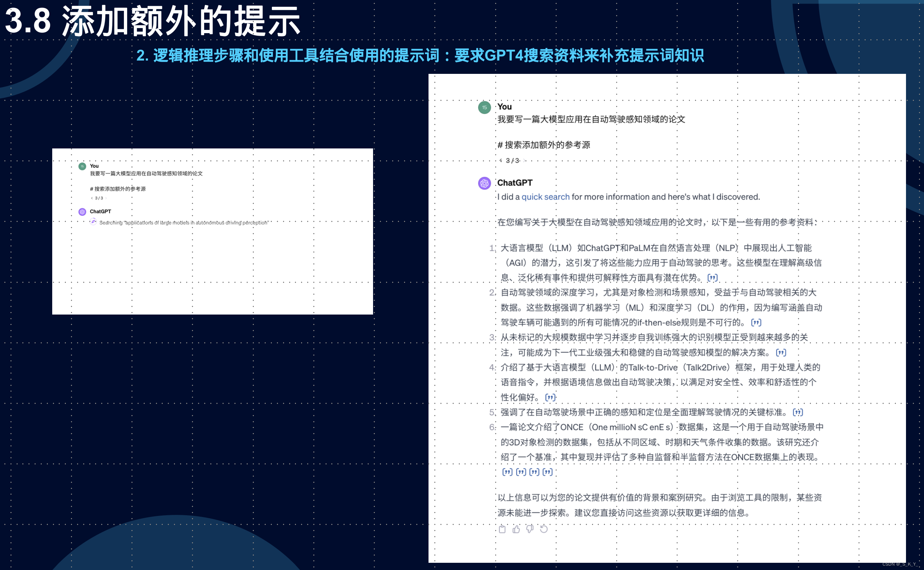
Task: Regenerate the ChatGPT response
Action: click(x=544, y=529)
